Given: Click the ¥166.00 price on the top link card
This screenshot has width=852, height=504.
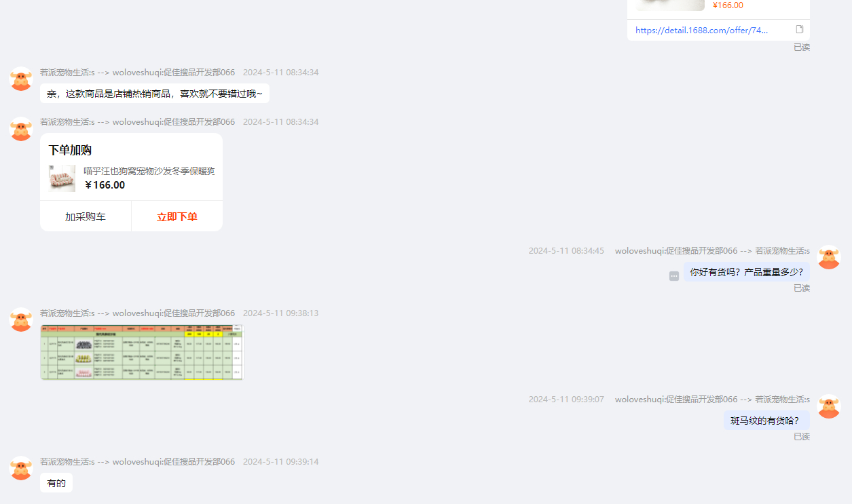Looking at the screenshot, I should click(728, 5).
